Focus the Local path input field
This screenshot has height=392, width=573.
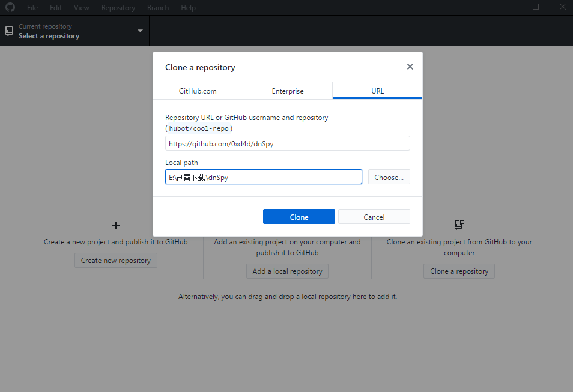point(264,177)
